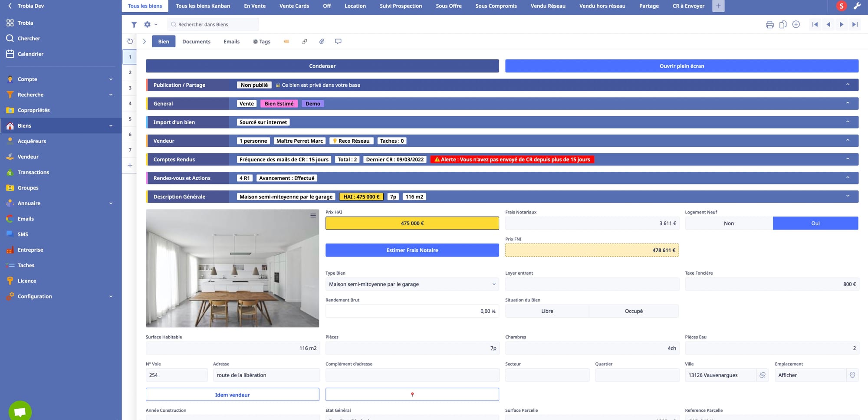Jump to the last record arrow
Image resolution: width=868 pixels, height=420 pixels.
(x=855, y=25)
